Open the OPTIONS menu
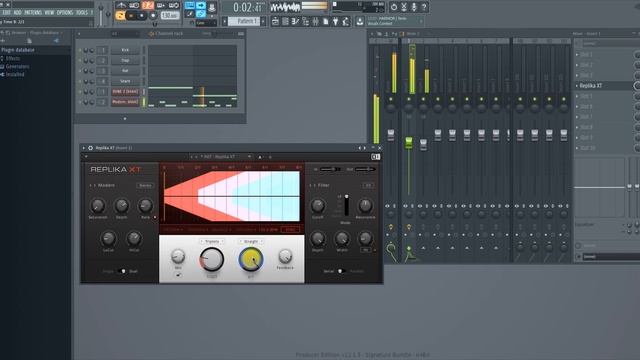Image resolution: width=640 pixels, height=360 pixels. (x=65, y=13)
